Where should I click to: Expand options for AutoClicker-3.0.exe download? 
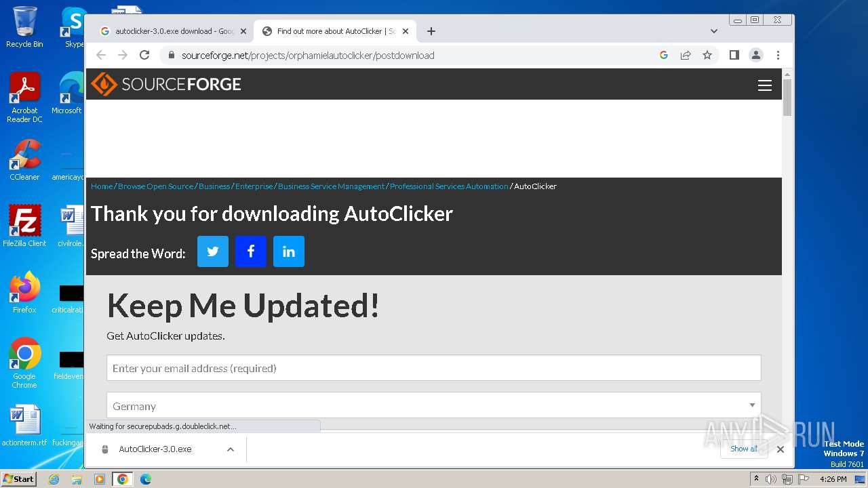coord(231,449)
